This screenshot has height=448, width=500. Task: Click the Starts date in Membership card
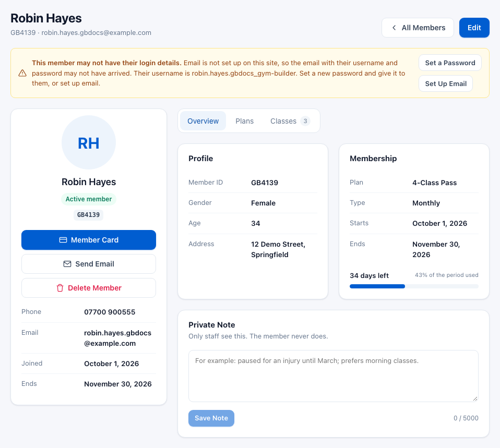[439, 223]
